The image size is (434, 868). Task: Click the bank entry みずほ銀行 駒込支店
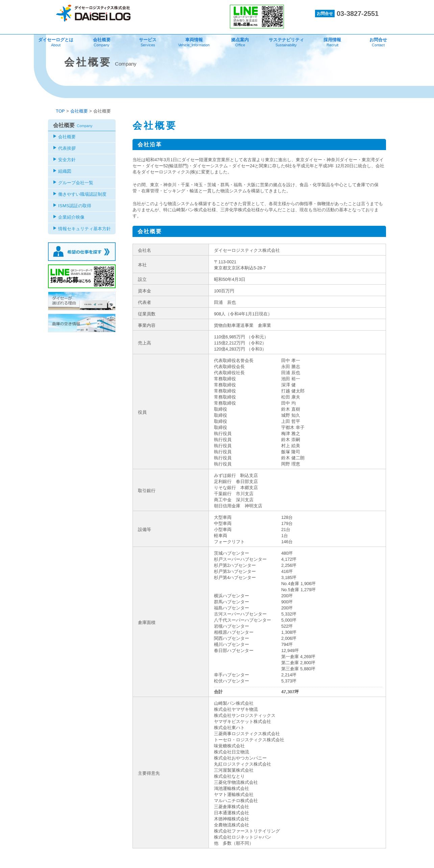click(236, 475)
